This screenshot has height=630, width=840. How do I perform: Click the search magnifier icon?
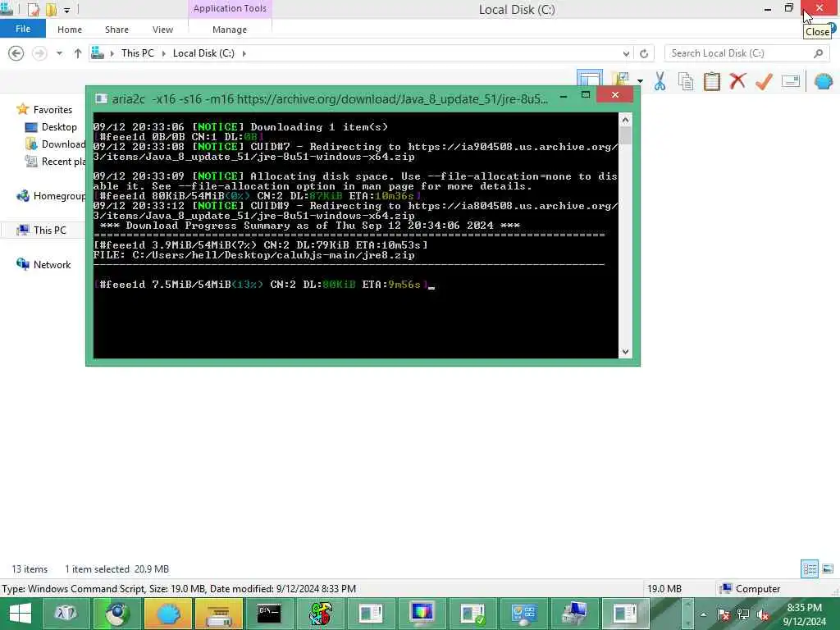[818, 53]
